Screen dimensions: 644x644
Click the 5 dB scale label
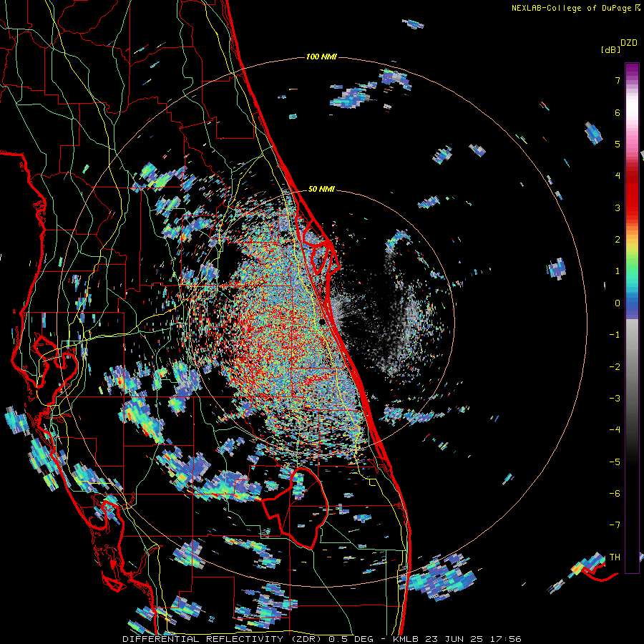(x=618, y=144)
